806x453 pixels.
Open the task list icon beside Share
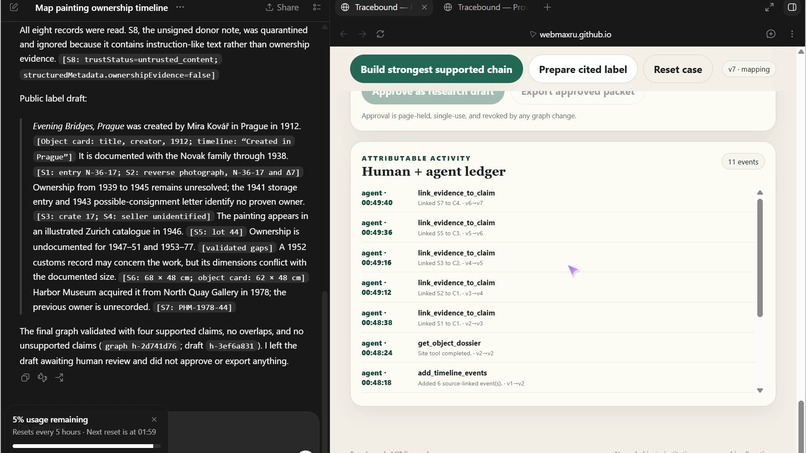(x=317, y=7)
